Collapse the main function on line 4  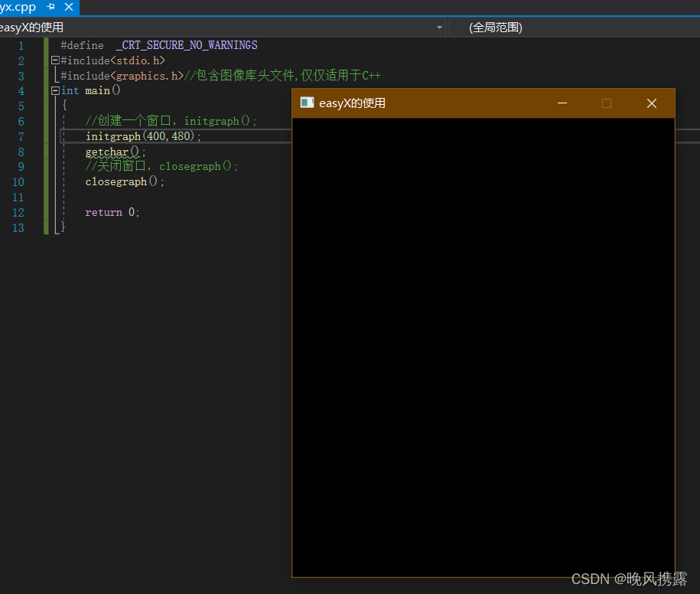point(54,90)
